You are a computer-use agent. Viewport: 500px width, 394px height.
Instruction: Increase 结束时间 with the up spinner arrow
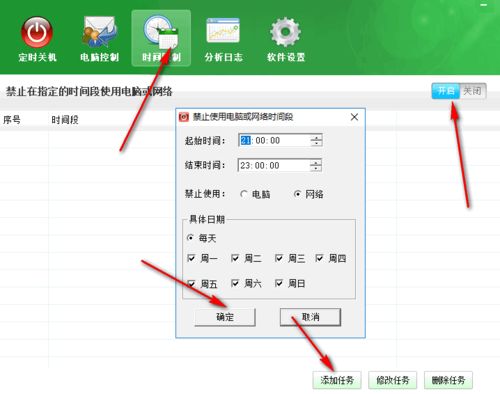[x=316, y=162]
